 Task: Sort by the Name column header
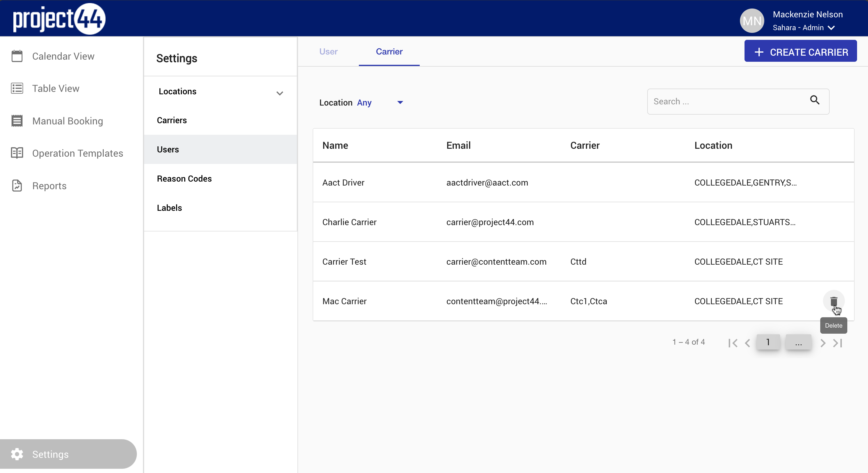click(x=335, y=145)
